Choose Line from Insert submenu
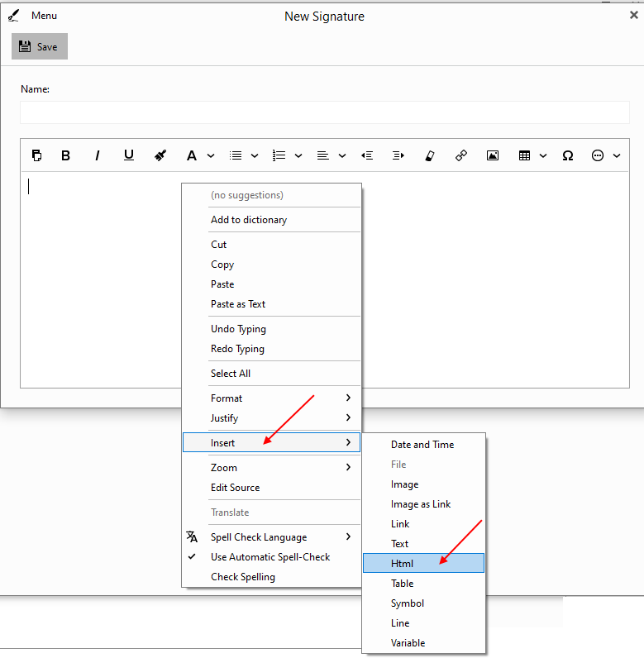The height and width of the screenshot is (658, 644). point(424,622)
